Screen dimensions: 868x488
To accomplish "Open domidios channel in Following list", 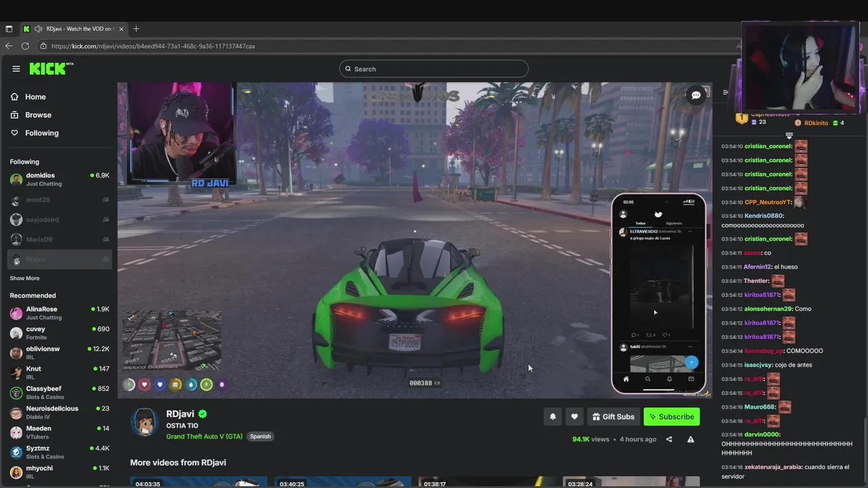I will tap(60, 180).
